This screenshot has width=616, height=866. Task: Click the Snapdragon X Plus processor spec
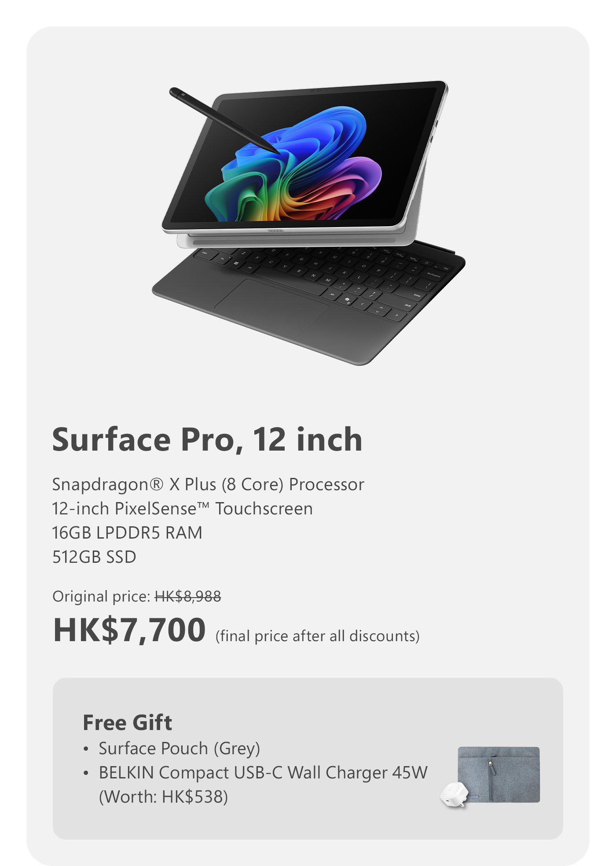[208, 484]
